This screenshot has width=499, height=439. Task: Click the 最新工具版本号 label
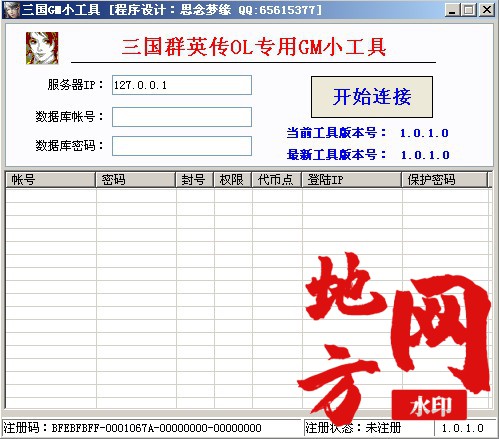(336, 155)
